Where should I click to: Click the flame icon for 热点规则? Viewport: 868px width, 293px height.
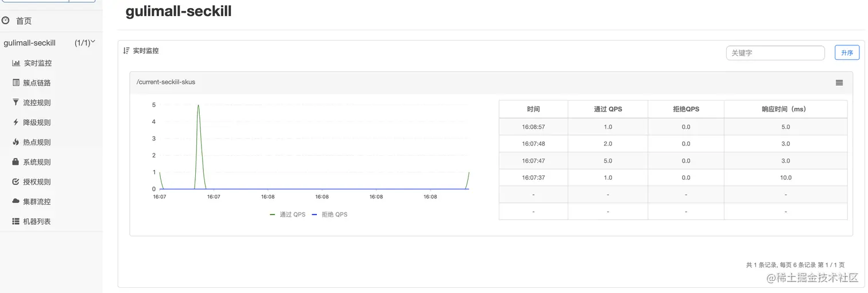(16, 142)
